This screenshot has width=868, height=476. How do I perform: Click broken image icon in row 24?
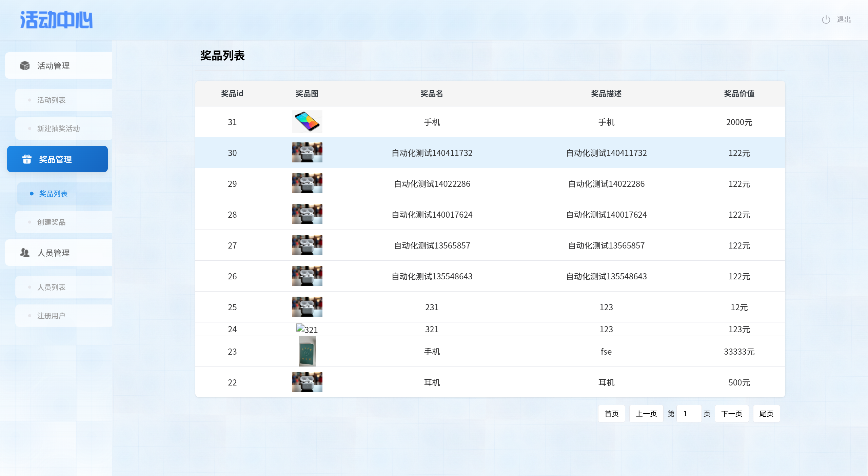tap(300, 328)
